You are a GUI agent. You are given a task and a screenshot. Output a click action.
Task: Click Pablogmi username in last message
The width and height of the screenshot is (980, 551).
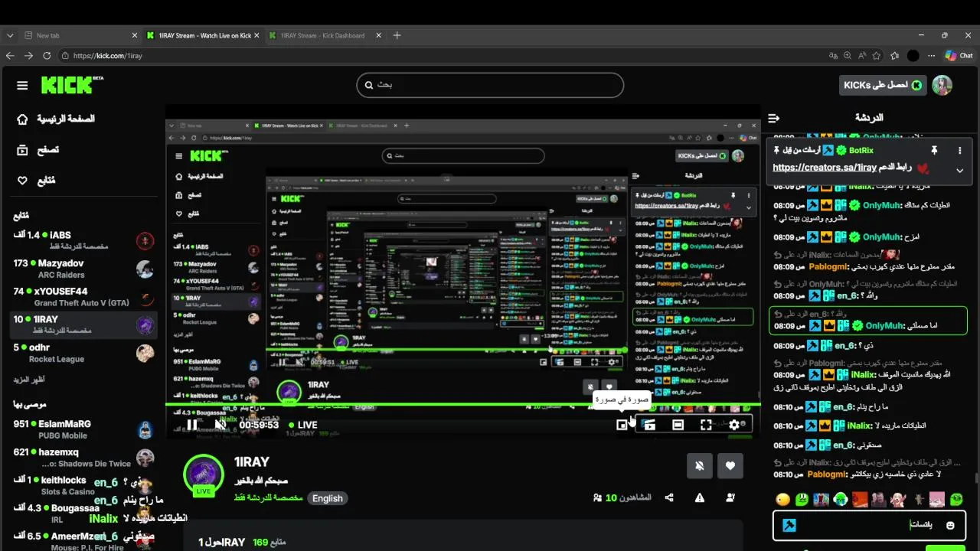tap(827, 474)
